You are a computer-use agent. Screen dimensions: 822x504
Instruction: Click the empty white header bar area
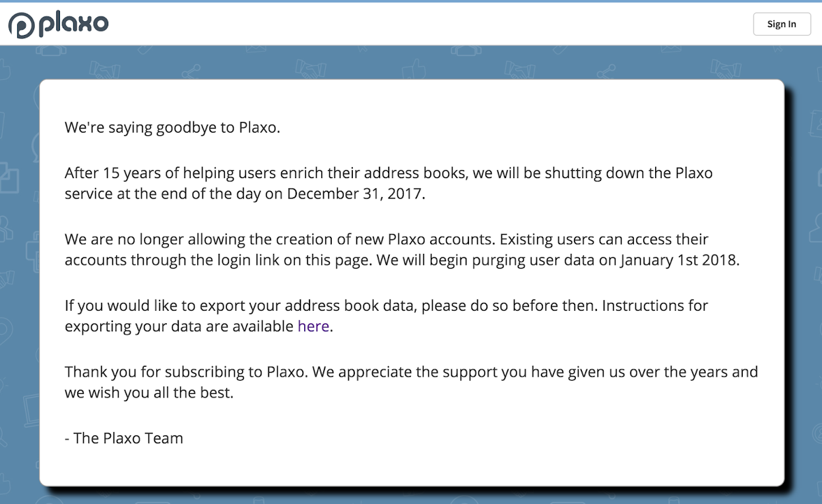click(x=429, y=24)
